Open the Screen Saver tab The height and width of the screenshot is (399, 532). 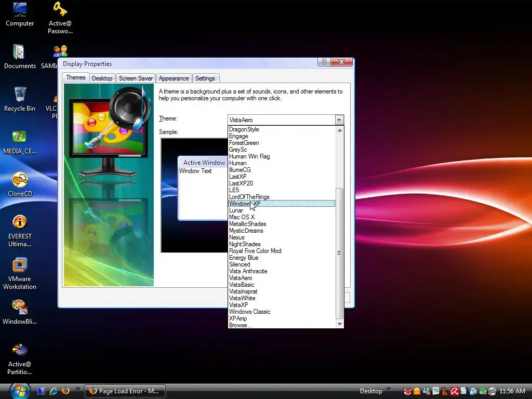136,78
